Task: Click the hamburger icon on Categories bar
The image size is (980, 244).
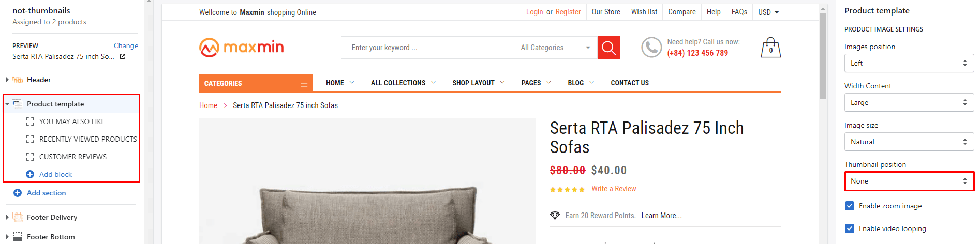Action: 304,83
